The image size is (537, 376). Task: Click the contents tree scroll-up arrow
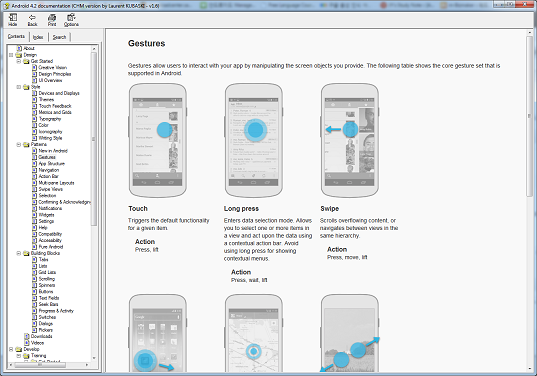pyautogui.click(x=94, y=49)
